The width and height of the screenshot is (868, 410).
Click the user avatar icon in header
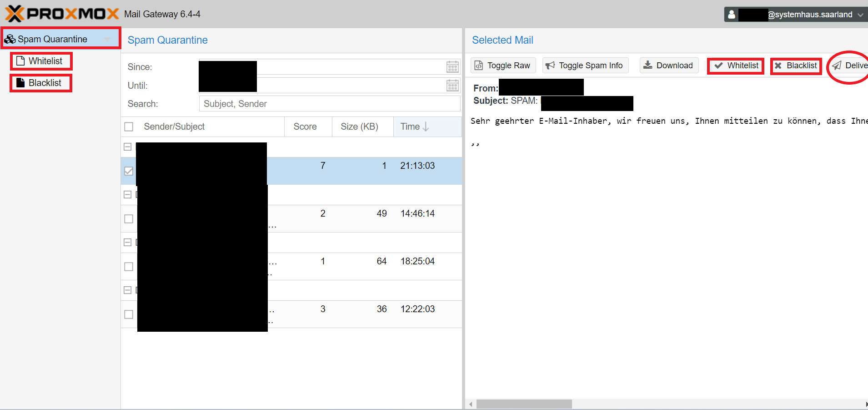[x=731, y=14]
